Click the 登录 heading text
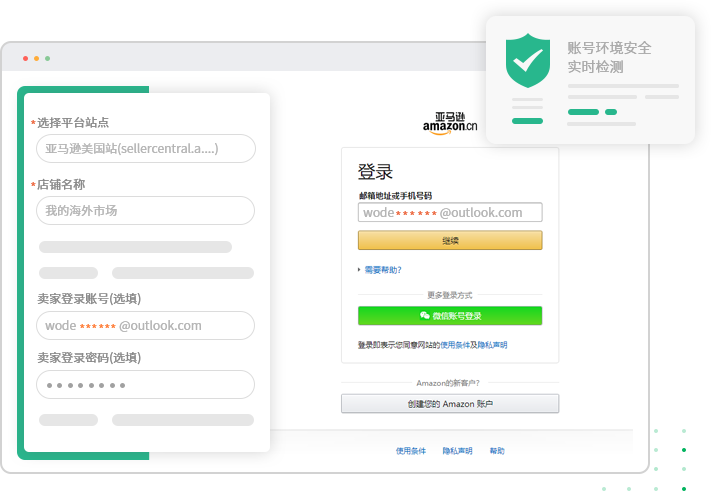 click(375, 172)
